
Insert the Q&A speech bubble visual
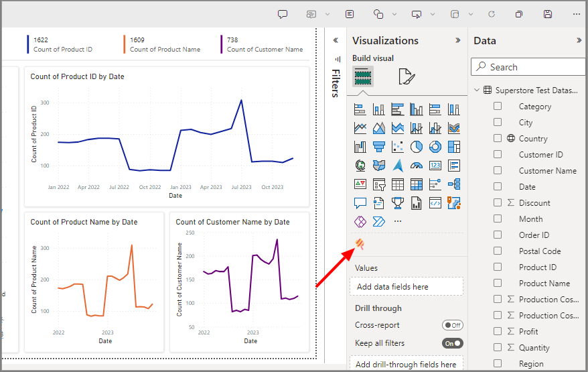[x=360, y=203]
